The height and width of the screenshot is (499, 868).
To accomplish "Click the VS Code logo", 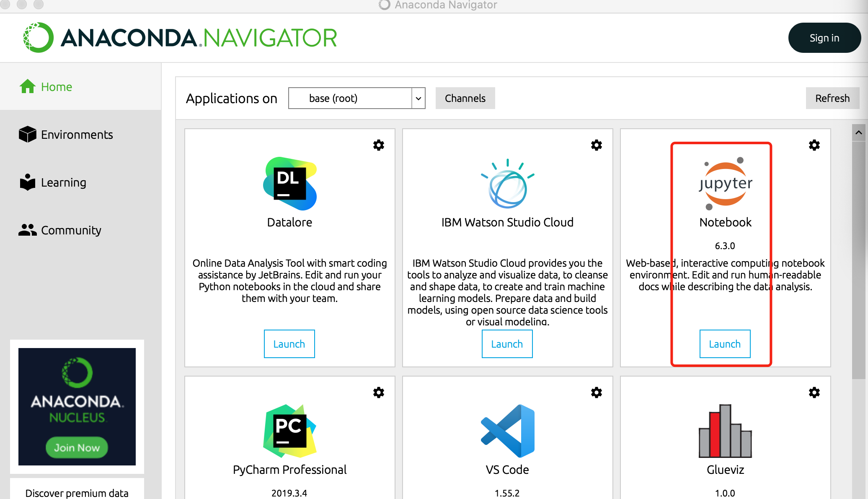I will tap(507, 431).
